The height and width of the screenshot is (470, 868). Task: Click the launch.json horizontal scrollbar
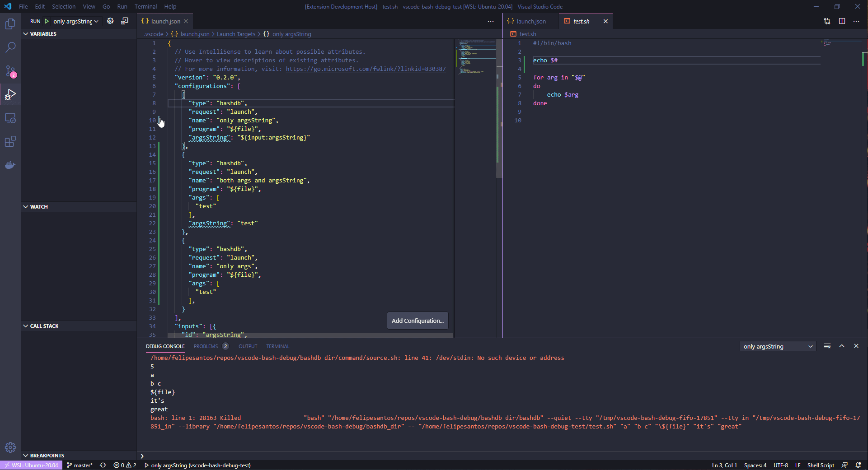(310, 335)
